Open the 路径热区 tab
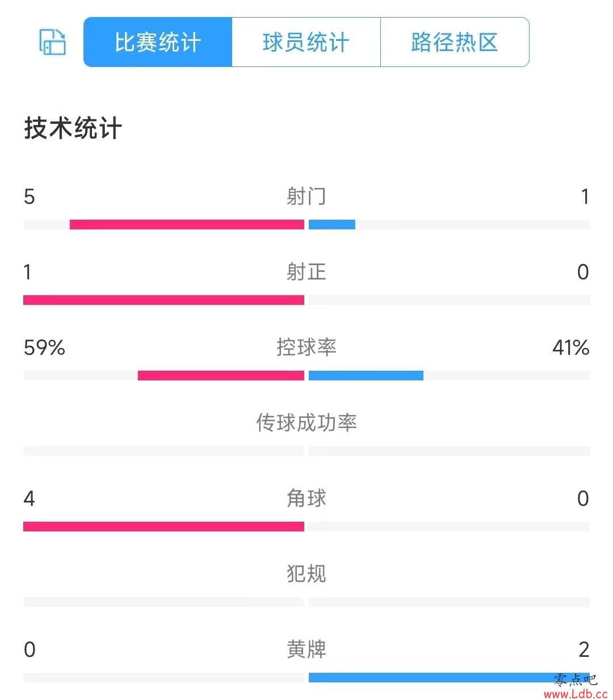The width and height of the screenshot is (613, 700). pos(455,42)
